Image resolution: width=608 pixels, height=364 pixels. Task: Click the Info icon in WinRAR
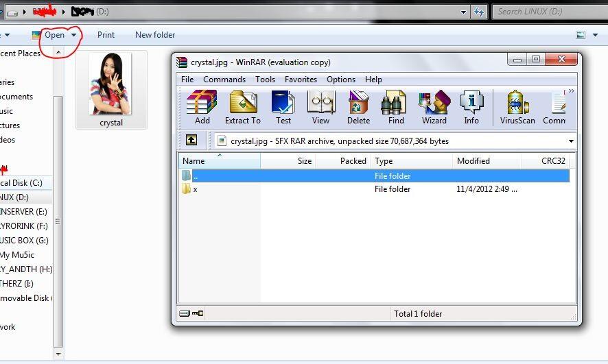(471, 107)
